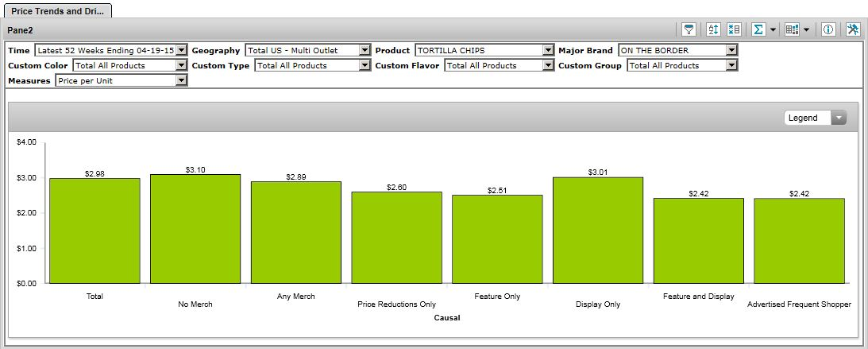Click the grid layout icon

[x=792, y=29]
